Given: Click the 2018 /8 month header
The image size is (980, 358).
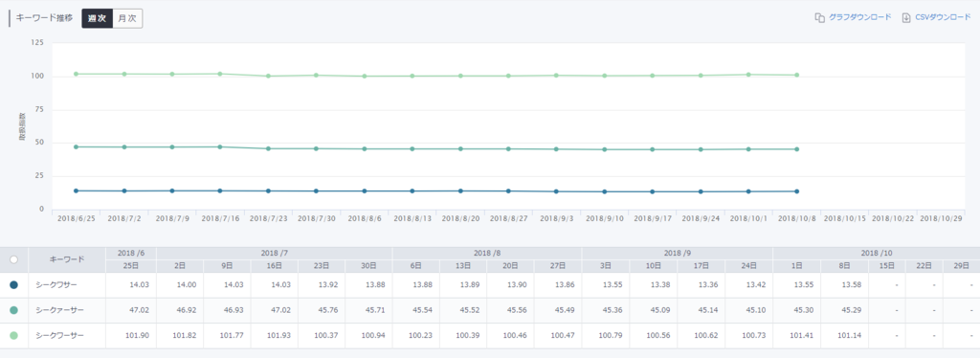Looking at the screenshot, I should pos(487,253).
